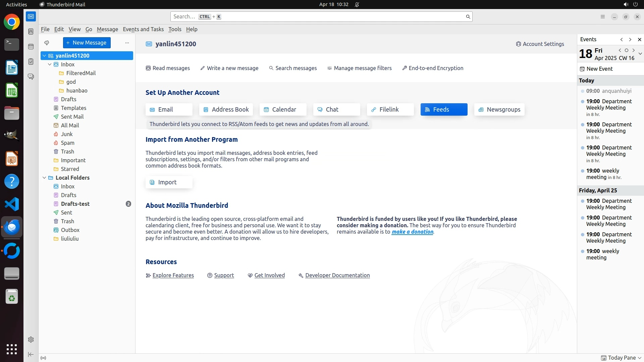644x362 pixels.
Task: Follow the make a donation link
Action: coord(412,232)
